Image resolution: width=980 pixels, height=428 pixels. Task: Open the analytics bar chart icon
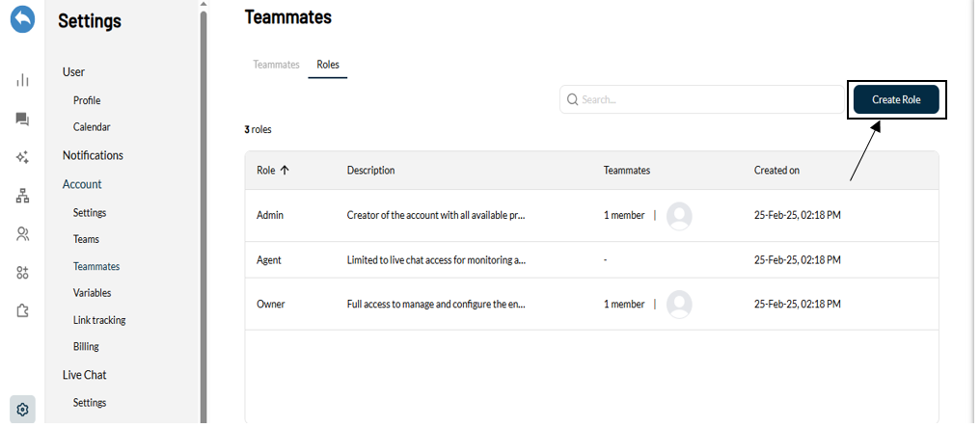click(x=22, y=80)
